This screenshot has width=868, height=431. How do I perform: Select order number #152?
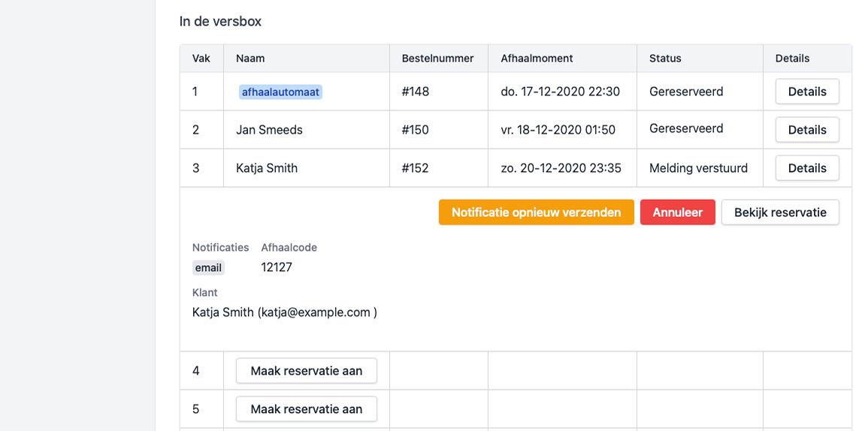[x=416, y=168]
